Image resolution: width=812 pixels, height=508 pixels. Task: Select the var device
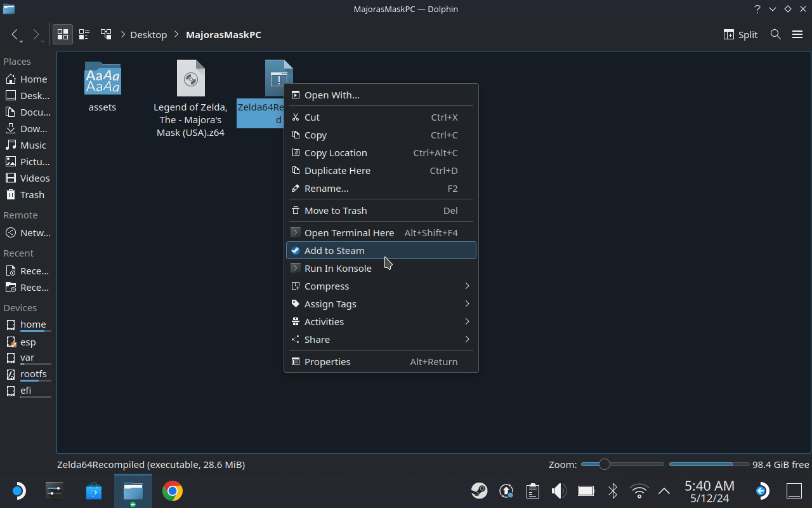pyautogui.click(x=28, y=358)
